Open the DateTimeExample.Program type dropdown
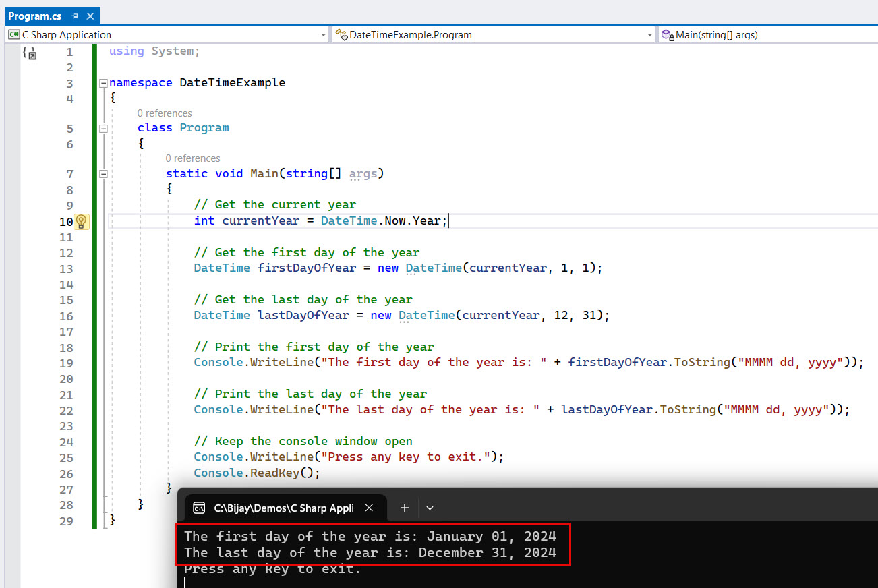The image size is (878, 588). tap(649, 34)
